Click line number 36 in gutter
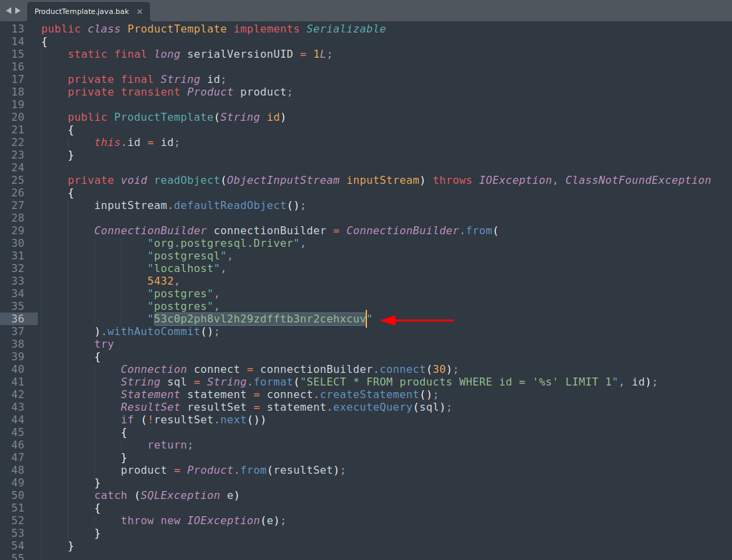This screenshot has height=560, width=732. [x=18, y=318]
